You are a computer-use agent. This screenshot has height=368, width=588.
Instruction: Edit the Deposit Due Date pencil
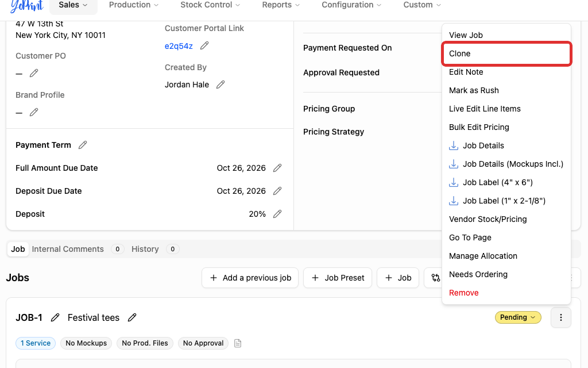click(x=277, y=191)
